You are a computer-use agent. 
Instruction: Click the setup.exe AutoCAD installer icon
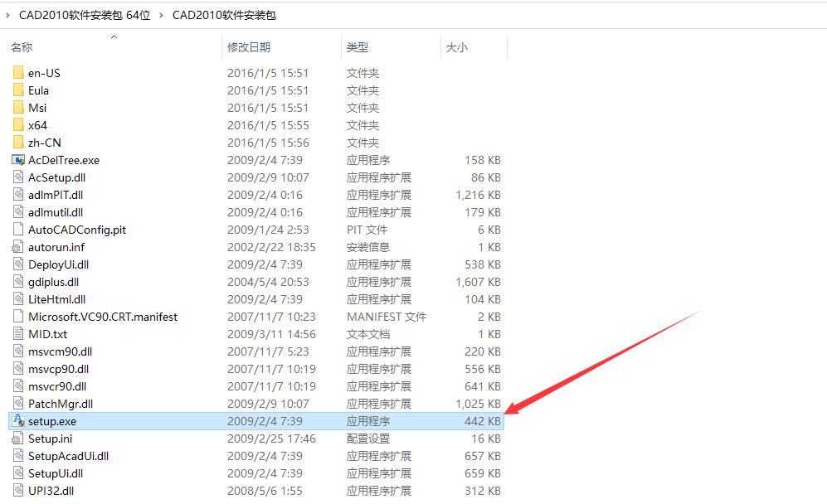[18, 421]
